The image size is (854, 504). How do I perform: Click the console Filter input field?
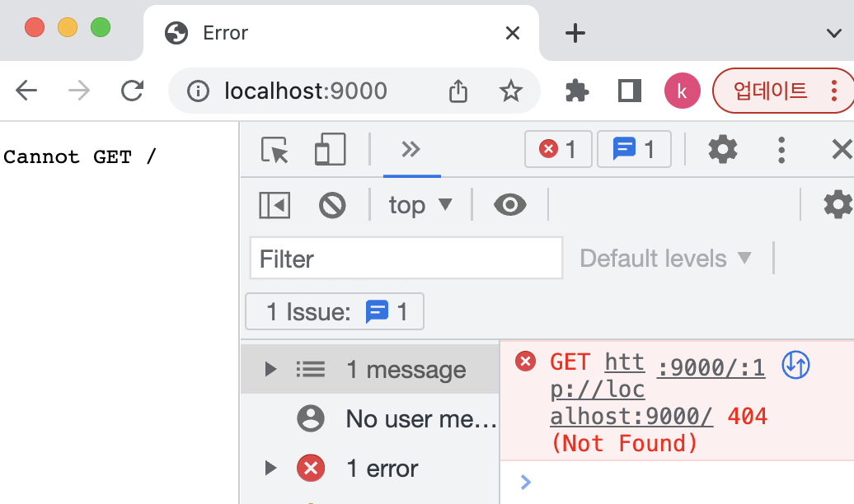coord(406,259)
